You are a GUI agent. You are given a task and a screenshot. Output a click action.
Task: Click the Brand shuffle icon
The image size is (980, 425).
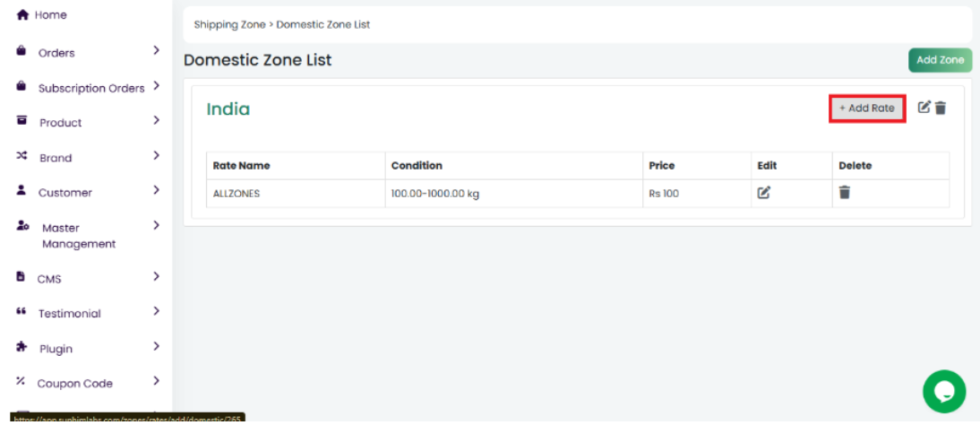click(x=21, y=157)
